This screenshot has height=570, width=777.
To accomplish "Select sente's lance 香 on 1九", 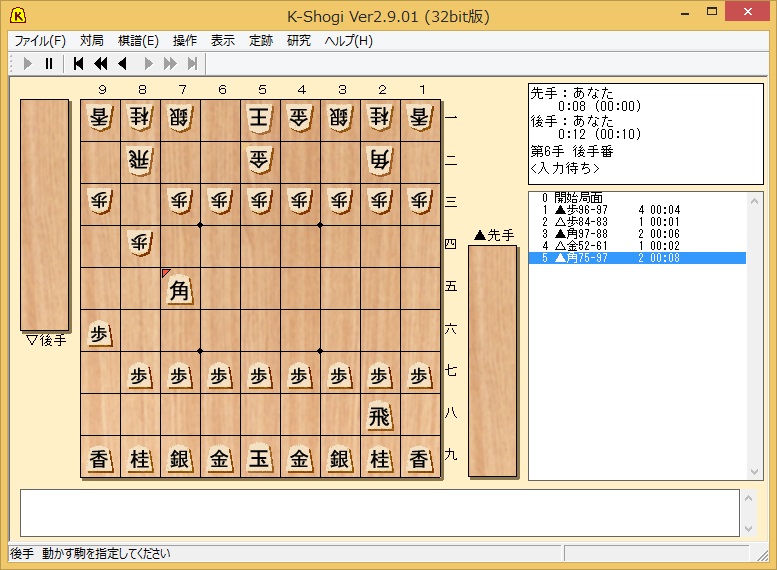I will 420,457.
